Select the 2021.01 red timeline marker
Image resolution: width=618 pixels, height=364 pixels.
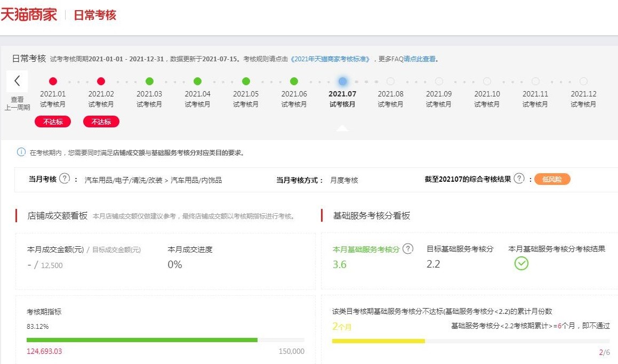(53, 82)
